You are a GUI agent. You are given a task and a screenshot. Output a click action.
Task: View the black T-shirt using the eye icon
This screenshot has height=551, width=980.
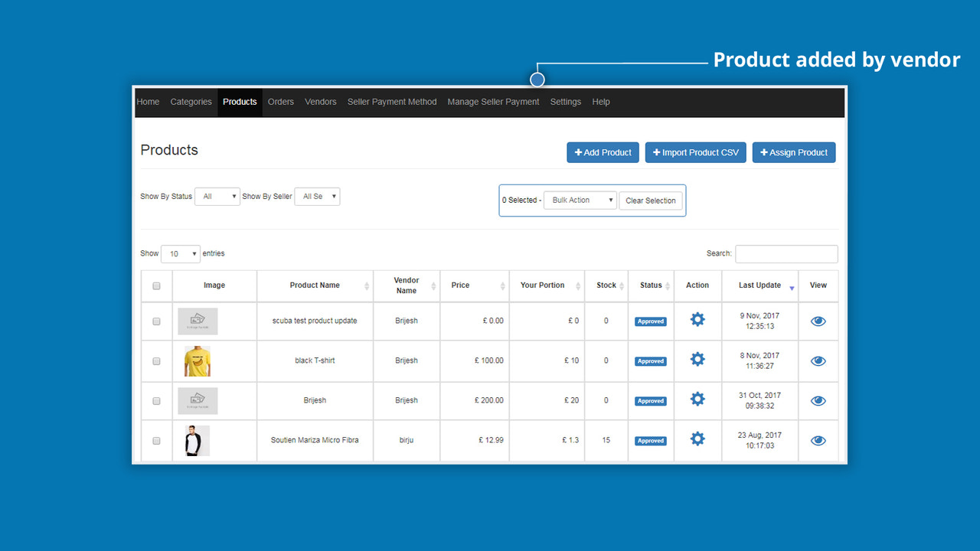pyautogui.click(x=818, y=360)
